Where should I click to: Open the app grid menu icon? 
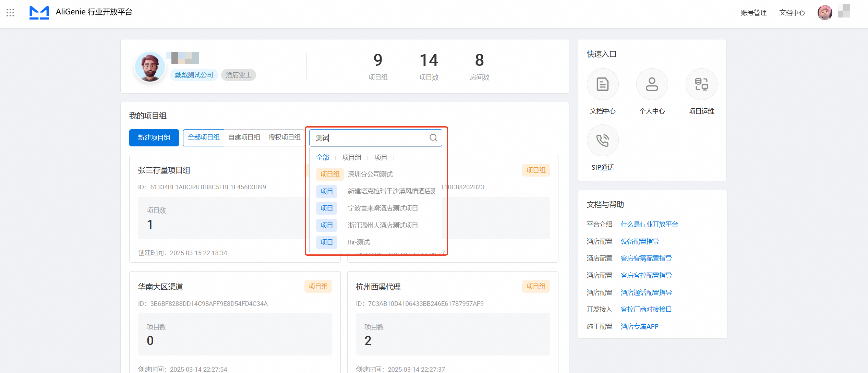10,13
